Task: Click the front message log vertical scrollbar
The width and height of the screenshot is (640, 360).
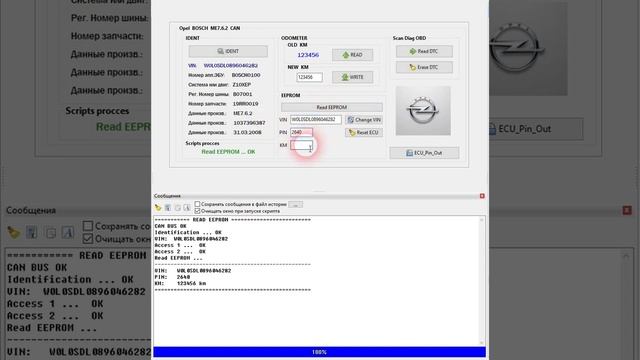Action: coord(482,281)
